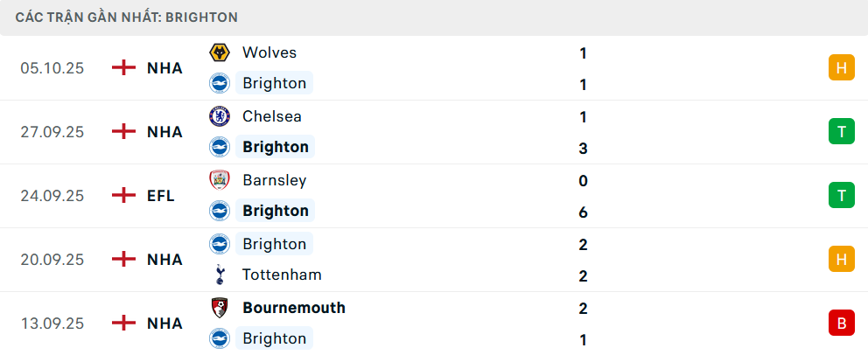Image resolution: width=868 pixels, height=355 pixels.
Task: Open the Tottenham team link
Action: pos(282,275)
